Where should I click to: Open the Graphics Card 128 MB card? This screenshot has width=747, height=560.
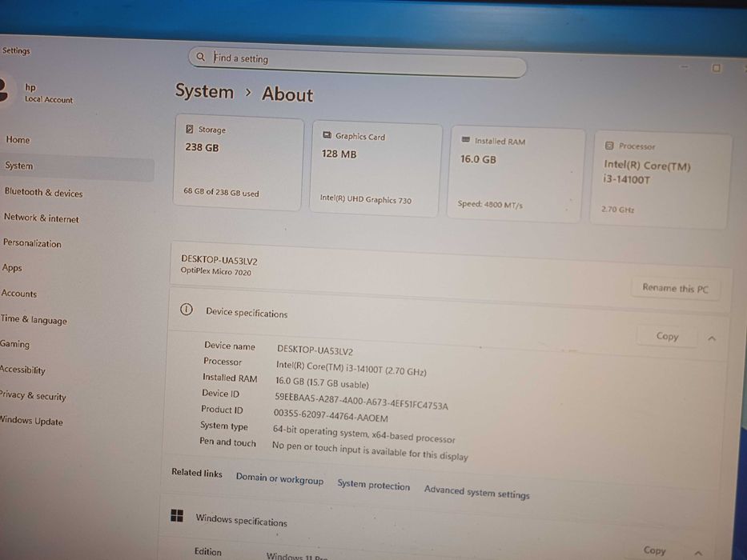point(376,169)
